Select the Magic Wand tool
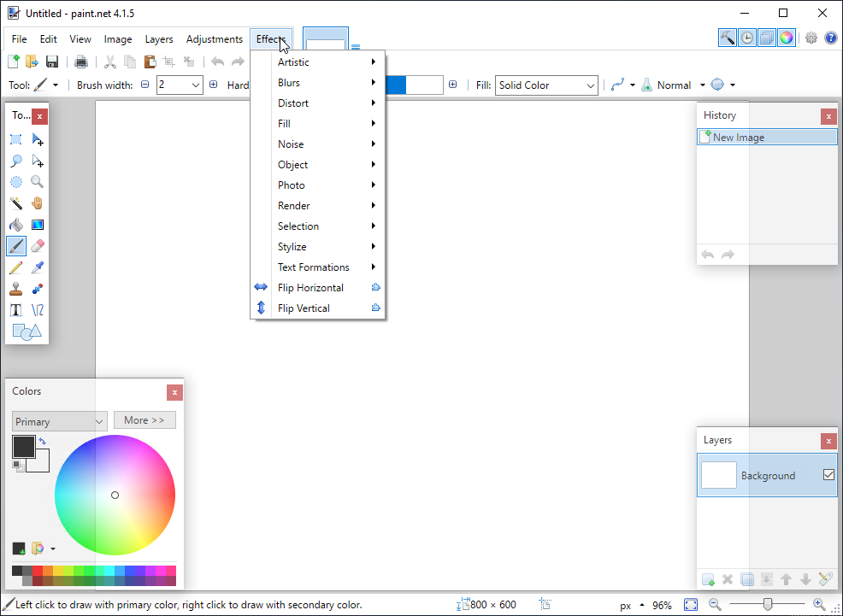This screenshot has height=616, width=843. [16, 203]
